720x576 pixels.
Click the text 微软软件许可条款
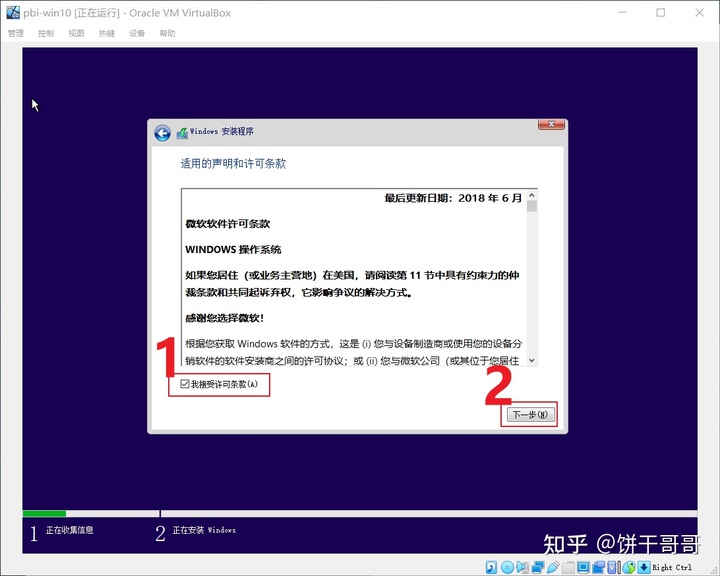click(x=227, y=224)
